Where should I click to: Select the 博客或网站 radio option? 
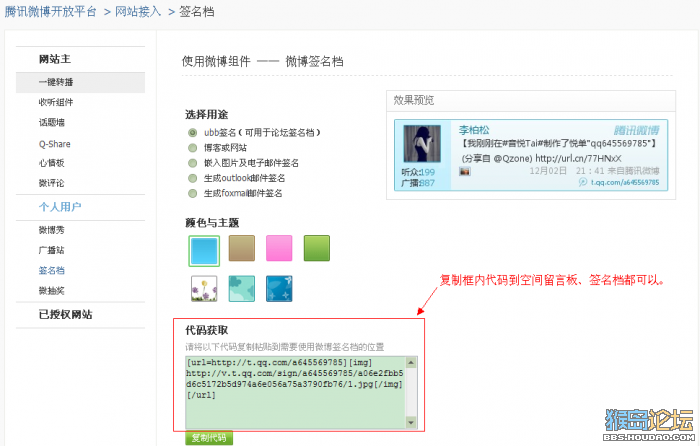[x=192, y=148]
